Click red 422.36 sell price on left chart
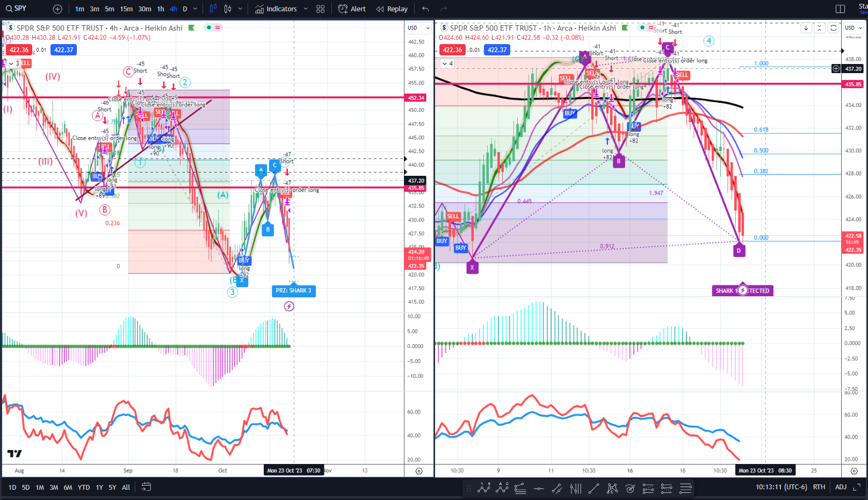Viewport: 868px width, 500px height. (19, 50)
